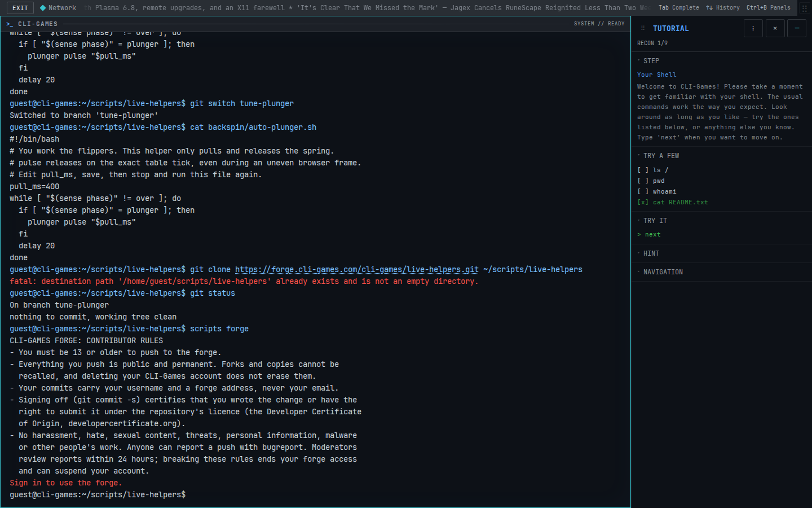
Task: Open the Network indicator
Action: coord(58,8)
